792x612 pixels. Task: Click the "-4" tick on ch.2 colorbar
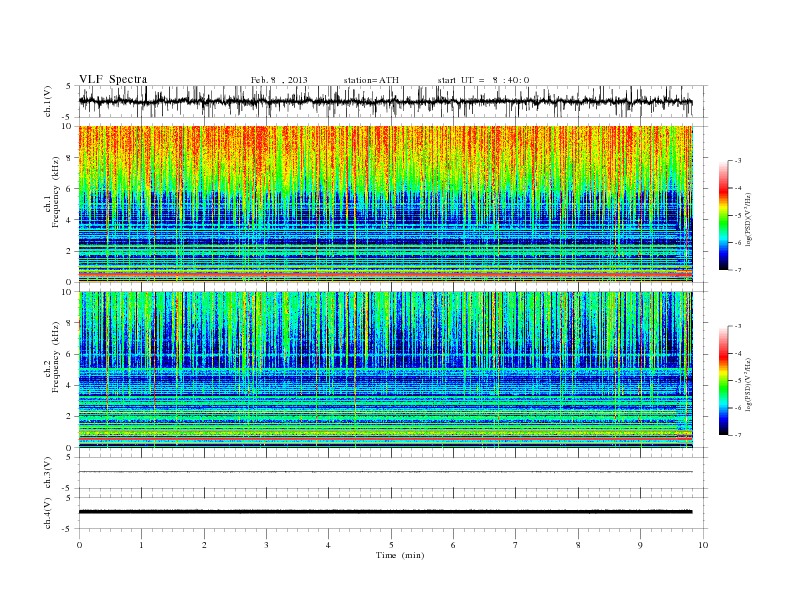coord(738,353)
